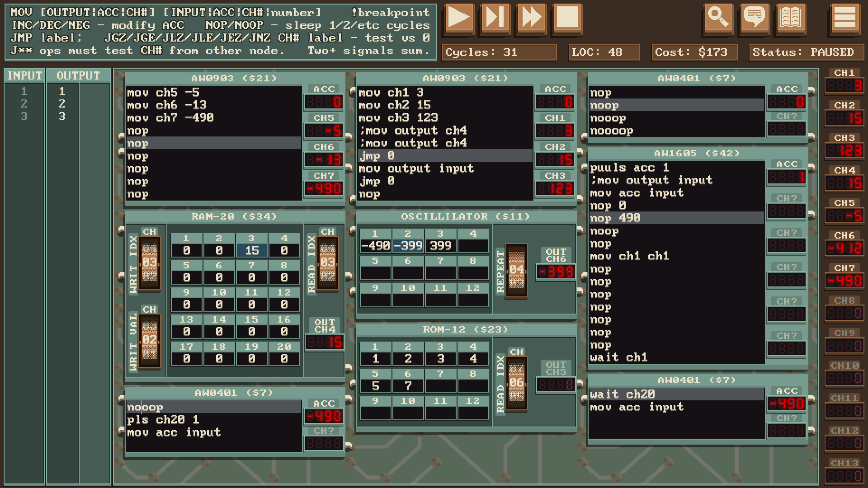
Task: Click the speech bubble comments icon
Action: (x=755, y=18)
